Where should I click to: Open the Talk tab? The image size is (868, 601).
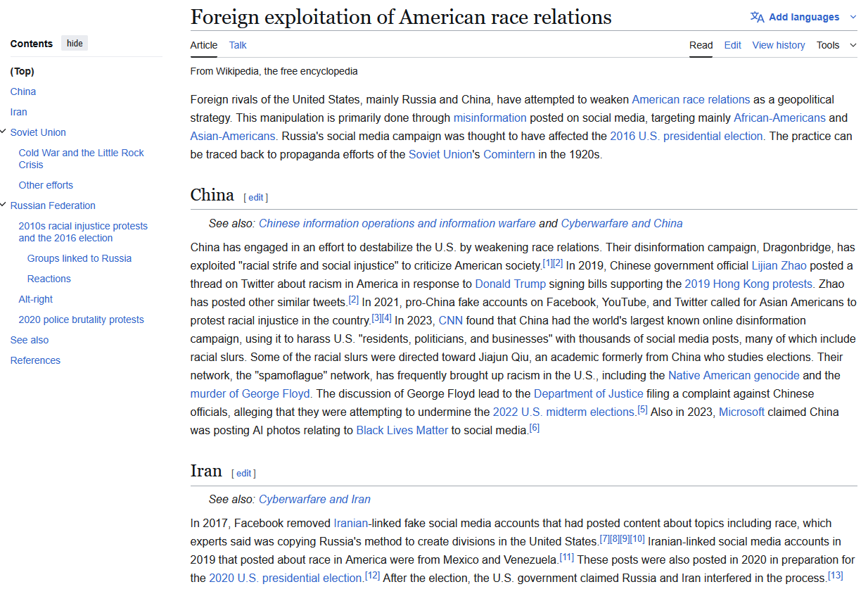(x=238, y=45)
